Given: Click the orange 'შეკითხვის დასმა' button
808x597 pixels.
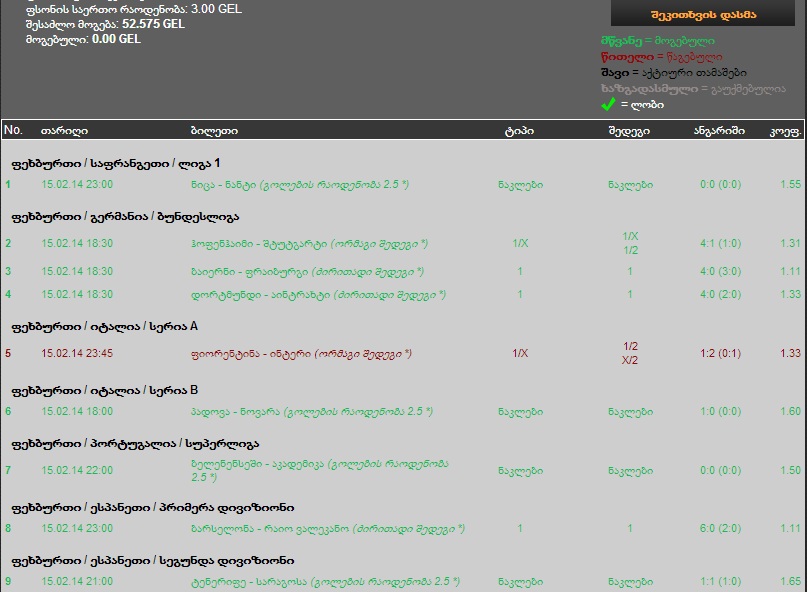Looking at the screenshot, I should [703, 13].
